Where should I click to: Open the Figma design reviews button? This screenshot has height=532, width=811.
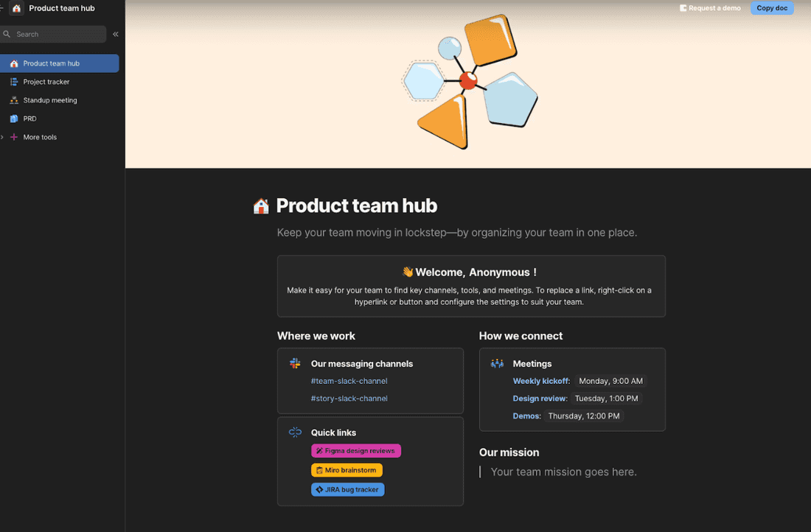[356, 450]
